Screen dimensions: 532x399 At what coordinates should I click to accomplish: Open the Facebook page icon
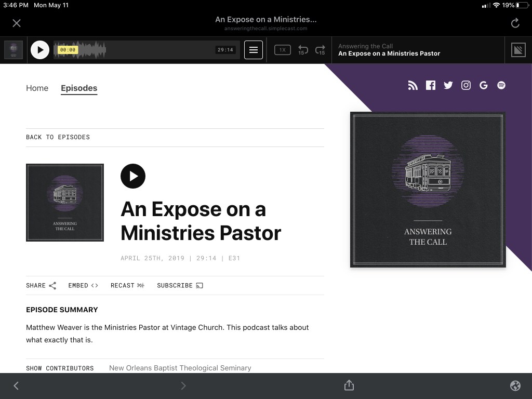point(431,86)
